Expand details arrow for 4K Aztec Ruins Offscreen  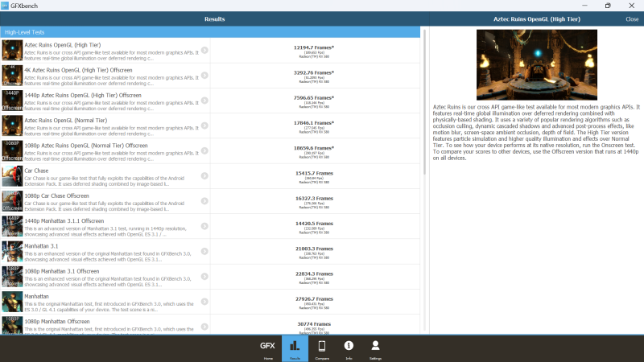(204, 75)
